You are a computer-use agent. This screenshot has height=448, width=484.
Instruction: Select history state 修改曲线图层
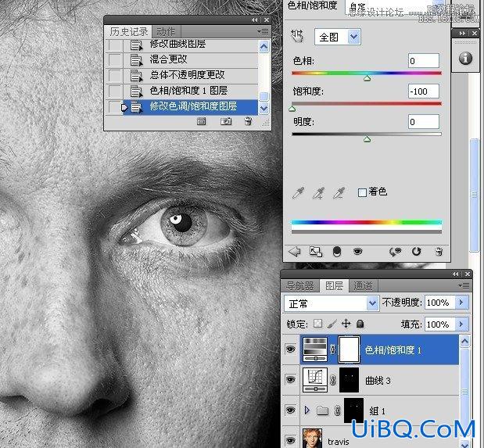click(191, 45)
